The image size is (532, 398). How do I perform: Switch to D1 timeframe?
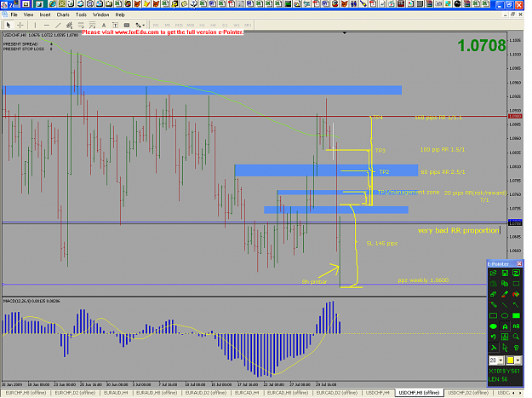coord(225,25)
